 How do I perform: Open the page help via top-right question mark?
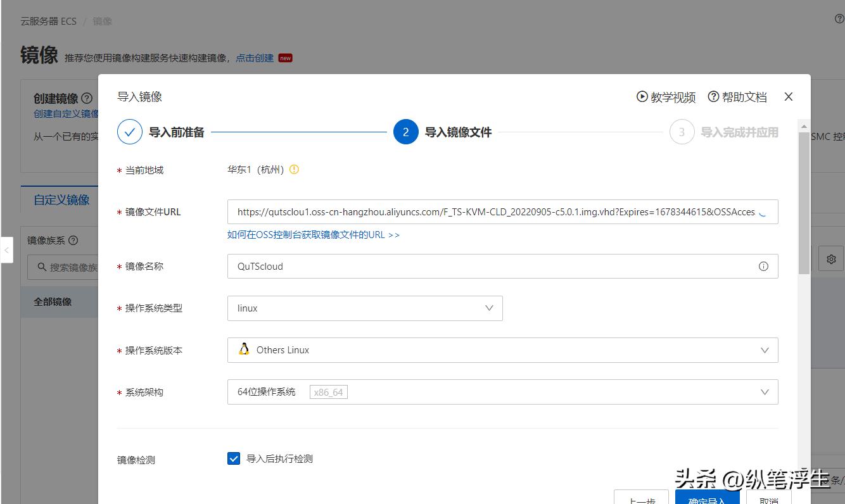point(839,19)
